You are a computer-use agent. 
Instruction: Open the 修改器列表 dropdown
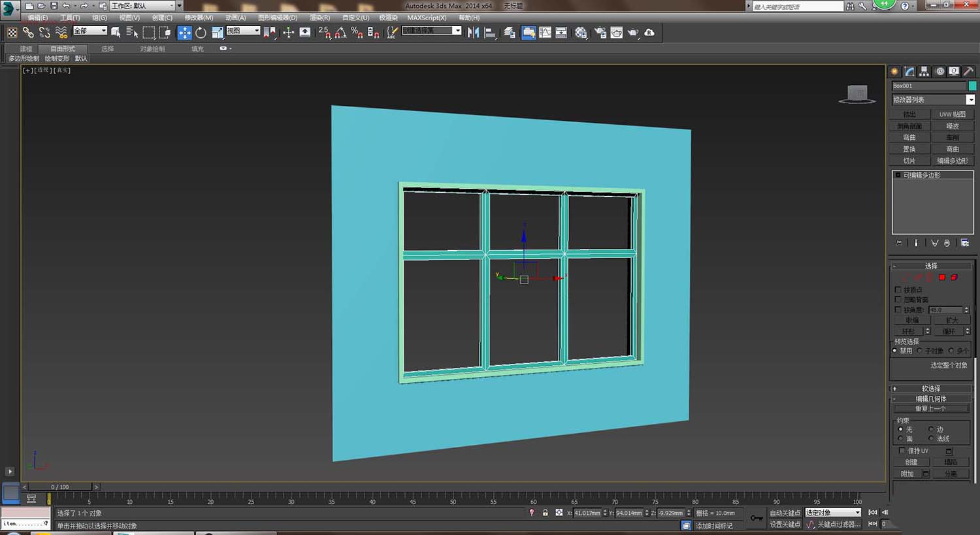pyautogui.click(x=970, y=100)
